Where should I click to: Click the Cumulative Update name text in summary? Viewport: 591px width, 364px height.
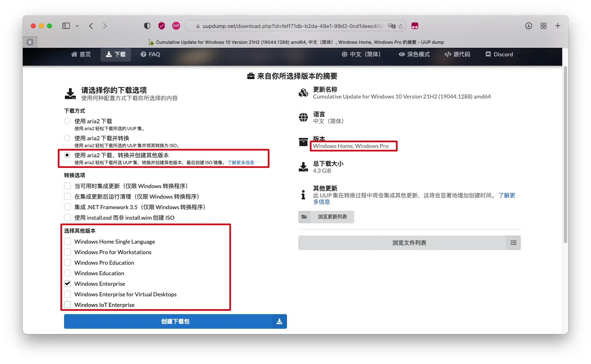pyautogui.click(x=402, y=96)
